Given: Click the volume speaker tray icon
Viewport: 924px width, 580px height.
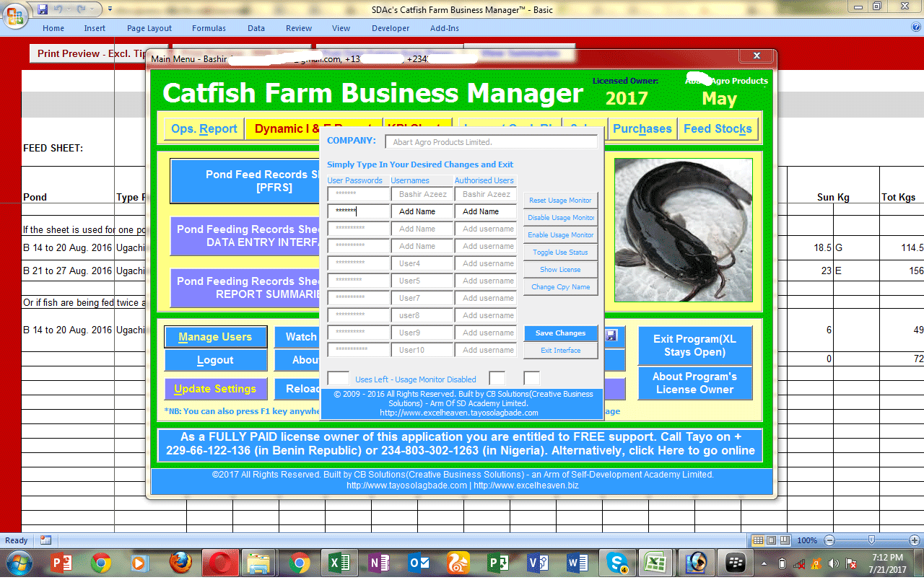Looking at the screenshot, I should 834,563.
